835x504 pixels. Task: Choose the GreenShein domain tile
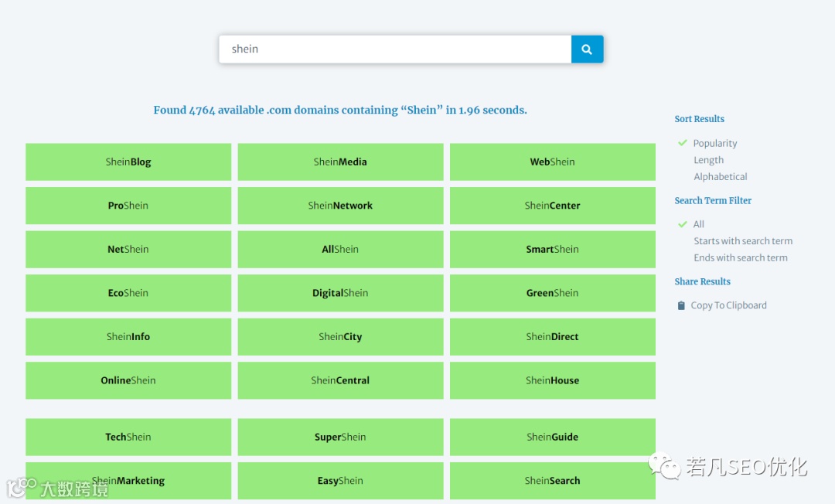(x=552, y=293)
